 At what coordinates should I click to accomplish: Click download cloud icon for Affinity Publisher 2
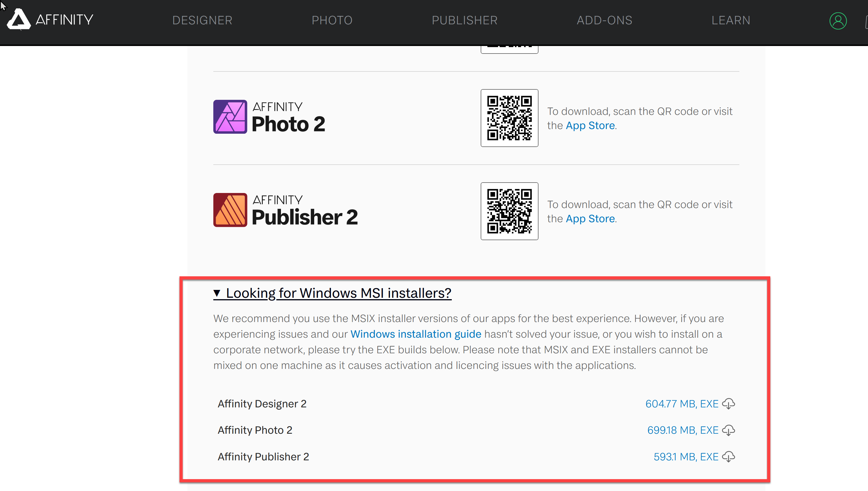(x=728, y=457)
